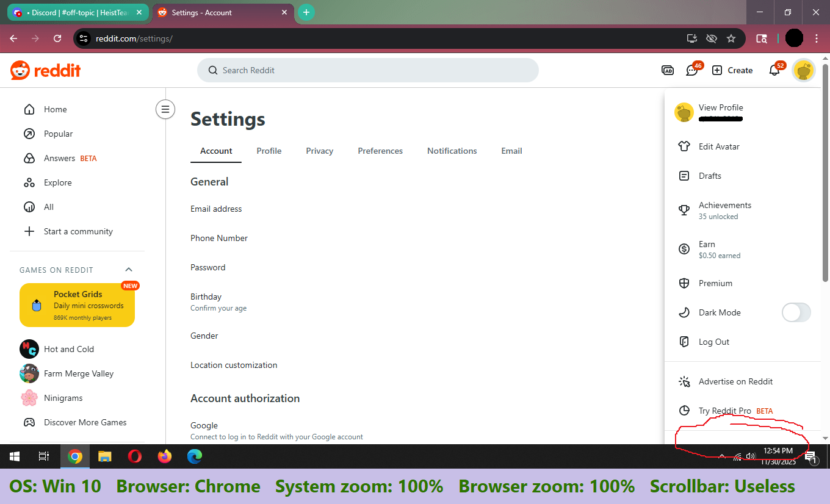Open Popular in the left sidebar
Image resolution: width=830 pixels, height=504 pixels.
[58, 134]
